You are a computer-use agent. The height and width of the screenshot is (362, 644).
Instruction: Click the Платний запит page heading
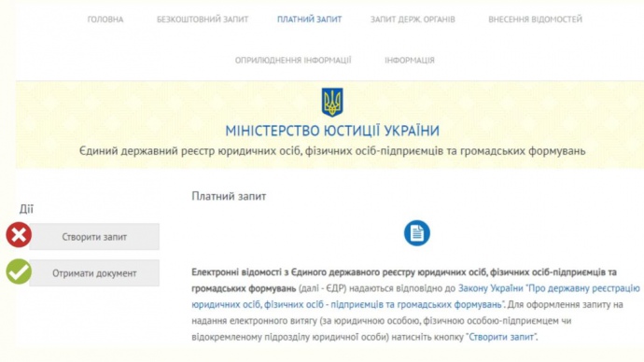pos(229,196)
